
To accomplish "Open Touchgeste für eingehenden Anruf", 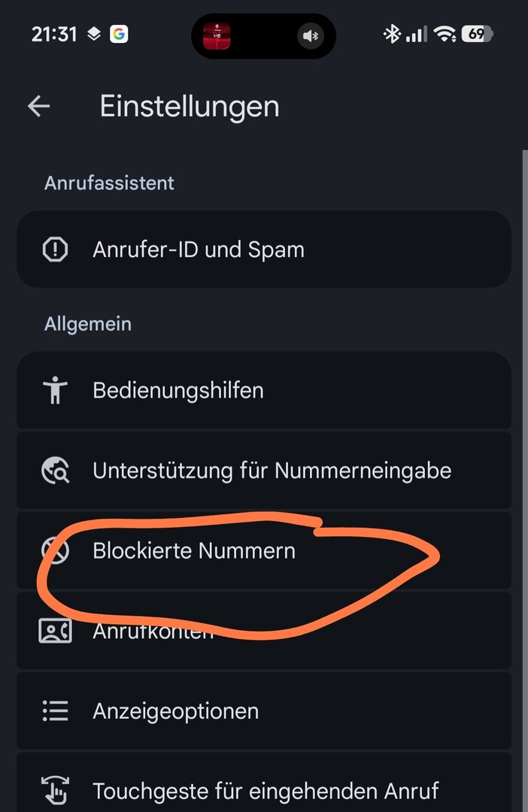I will pyautogui.click(x=266, y=790).
